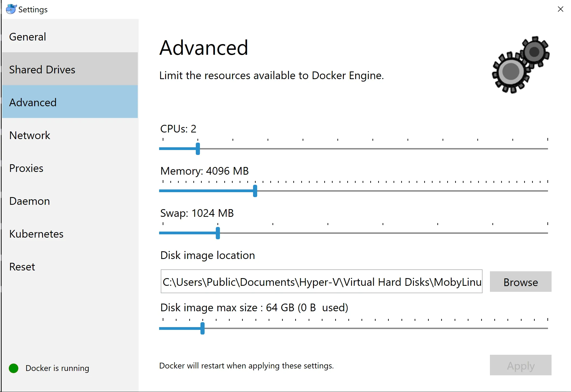Screen dimensions: 571x392
Task: Click the disk image location path field
Action: (321, 282)
